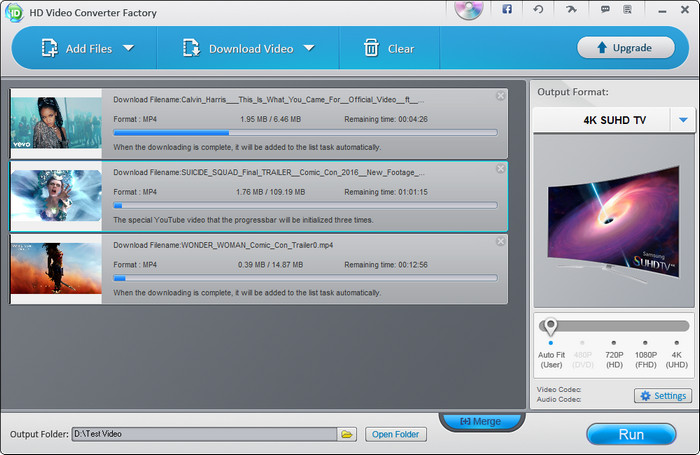Image resolution: width=700 pixels, height=455 pixels.
Task: Click 'Remaining time: 00:04:26' text
Action: pyautogui.click(x=386, y=119)
